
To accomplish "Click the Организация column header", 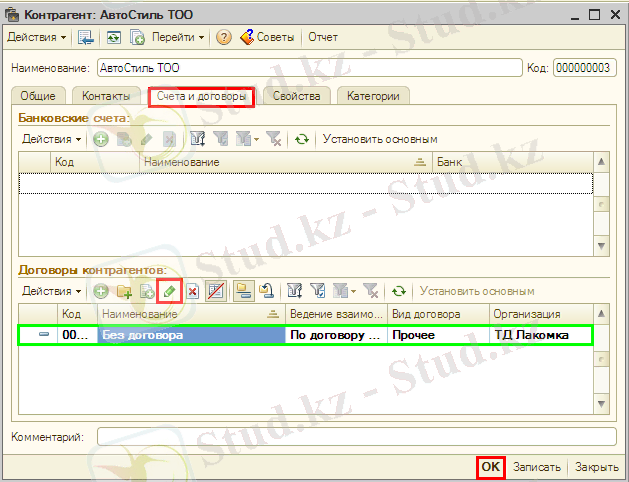I will click(541, 314).
